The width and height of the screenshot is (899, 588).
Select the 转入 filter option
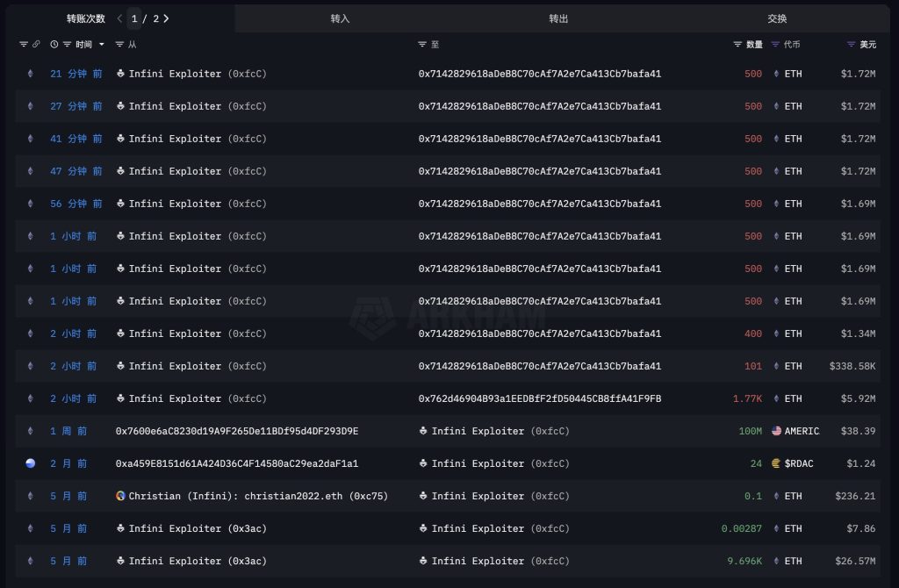click(x=341, y=18)
